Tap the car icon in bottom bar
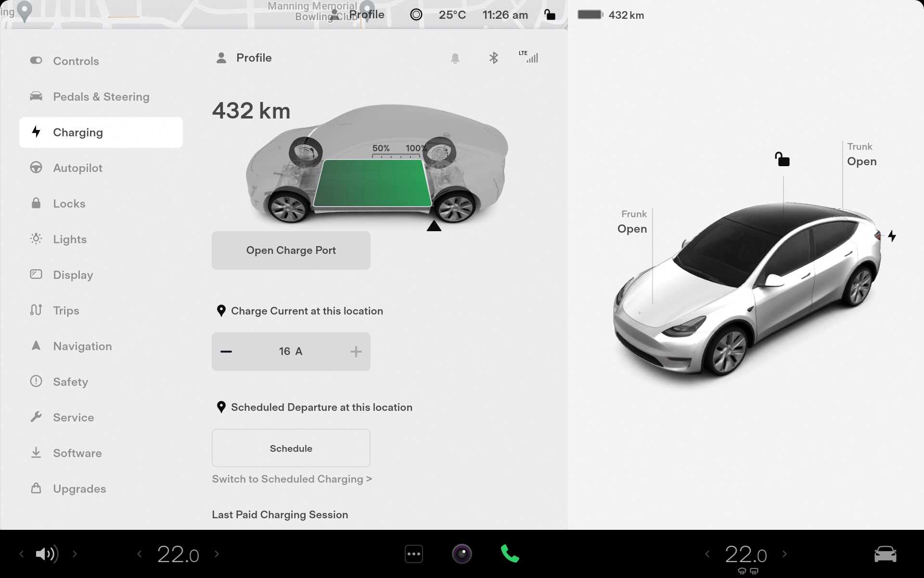This screenshot has width=924, height=578. (x=885, y=554)
